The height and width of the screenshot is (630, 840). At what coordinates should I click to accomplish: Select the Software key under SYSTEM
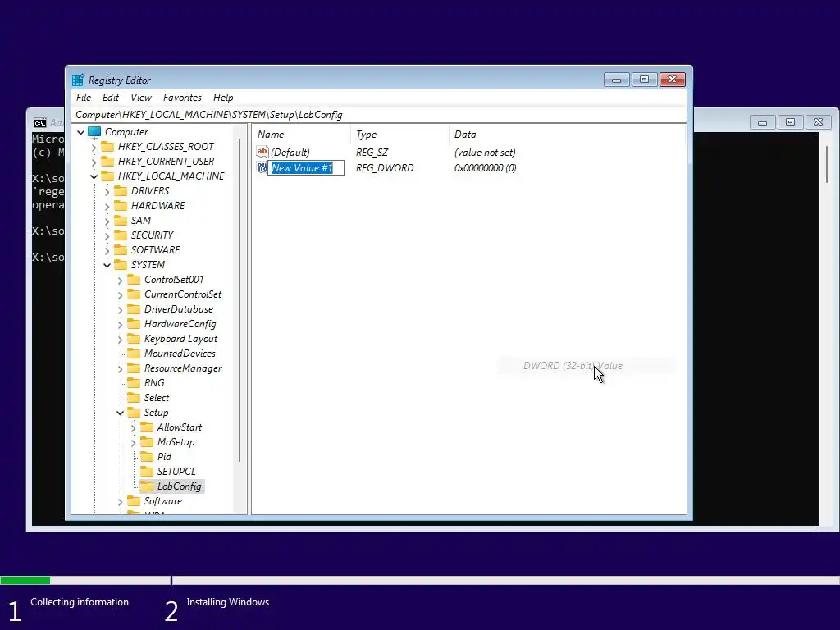point(163,501)
